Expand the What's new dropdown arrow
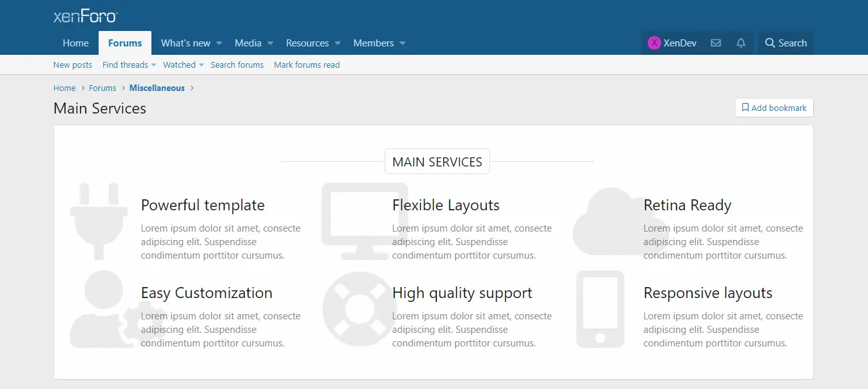The height and width of the screenshot is (389, 868). 219,43
